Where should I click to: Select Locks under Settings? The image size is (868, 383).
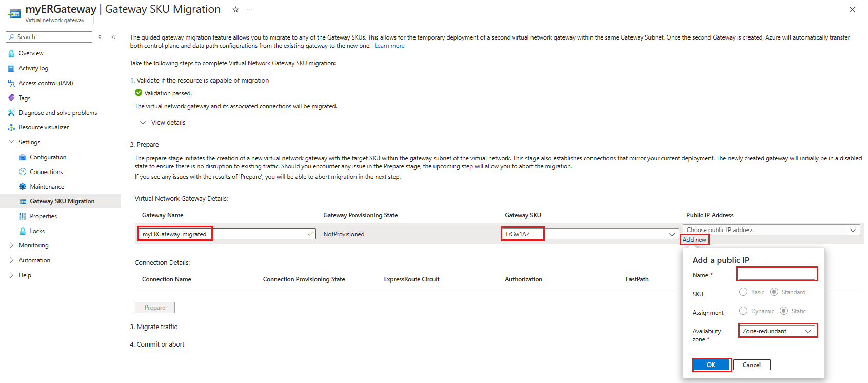37,231
